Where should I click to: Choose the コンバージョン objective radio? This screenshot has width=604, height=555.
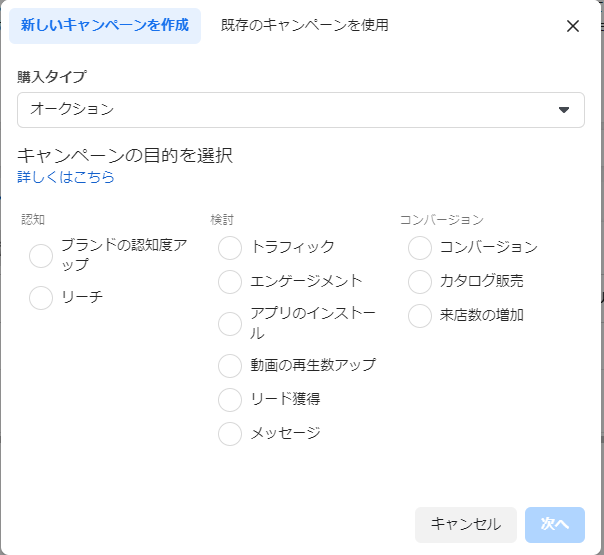pos(420,248)
